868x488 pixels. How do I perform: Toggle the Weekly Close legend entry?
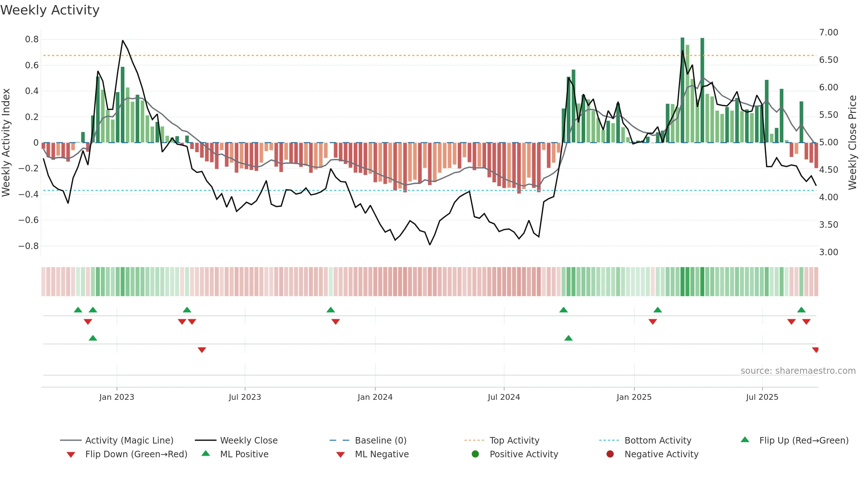[x=236, y=440]
